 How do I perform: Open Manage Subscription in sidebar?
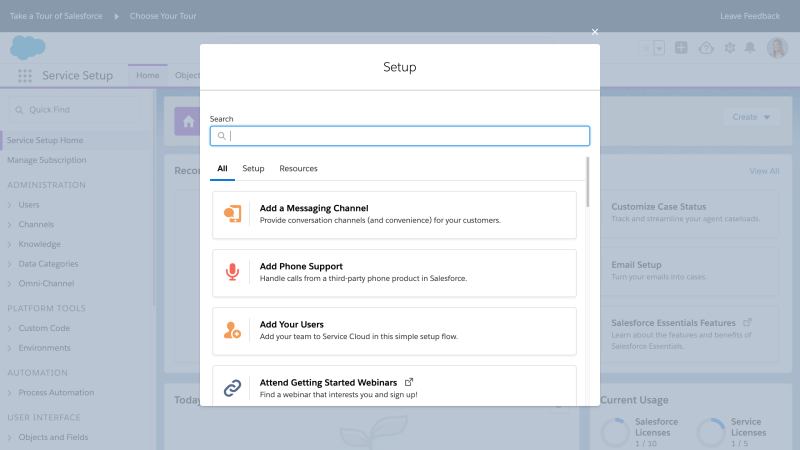(46, 160)
